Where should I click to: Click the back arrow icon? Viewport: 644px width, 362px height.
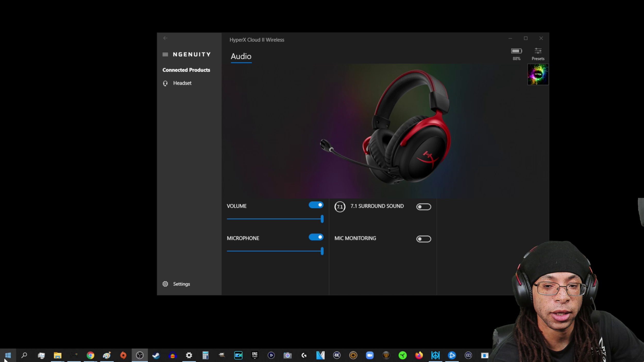tap(165, 38)
